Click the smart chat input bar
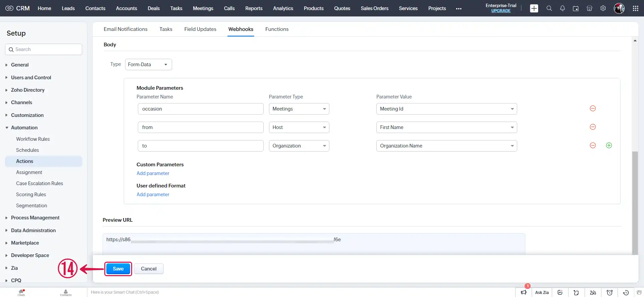The width and height of the screenshot is (644, 297). click(301, 292)
